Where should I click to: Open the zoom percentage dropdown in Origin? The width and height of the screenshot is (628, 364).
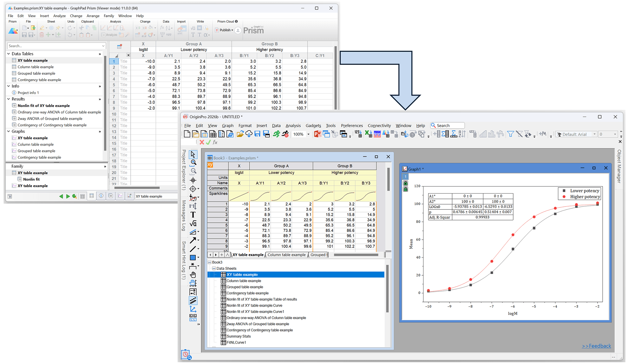(308, 134)
